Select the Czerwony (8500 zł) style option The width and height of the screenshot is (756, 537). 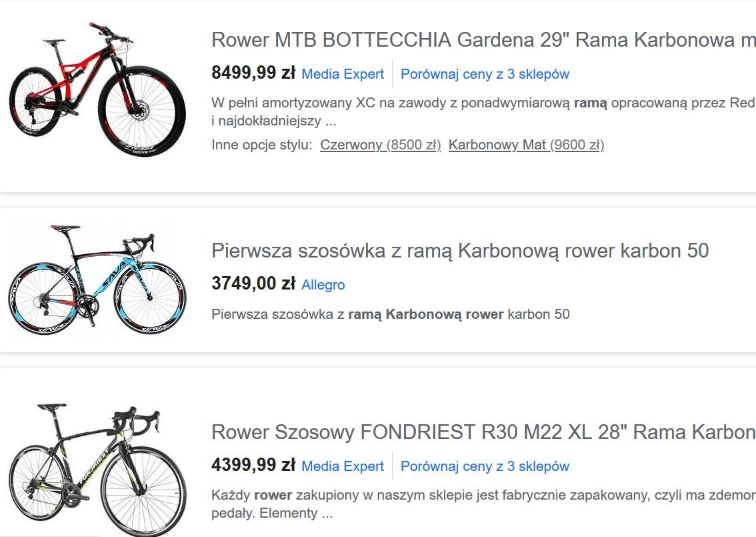(381, 145)
